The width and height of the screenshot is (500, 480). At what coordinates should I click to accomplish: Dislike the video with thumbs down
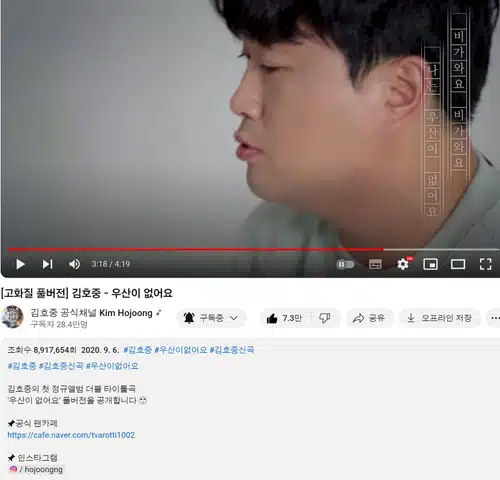tap(325, 318)
